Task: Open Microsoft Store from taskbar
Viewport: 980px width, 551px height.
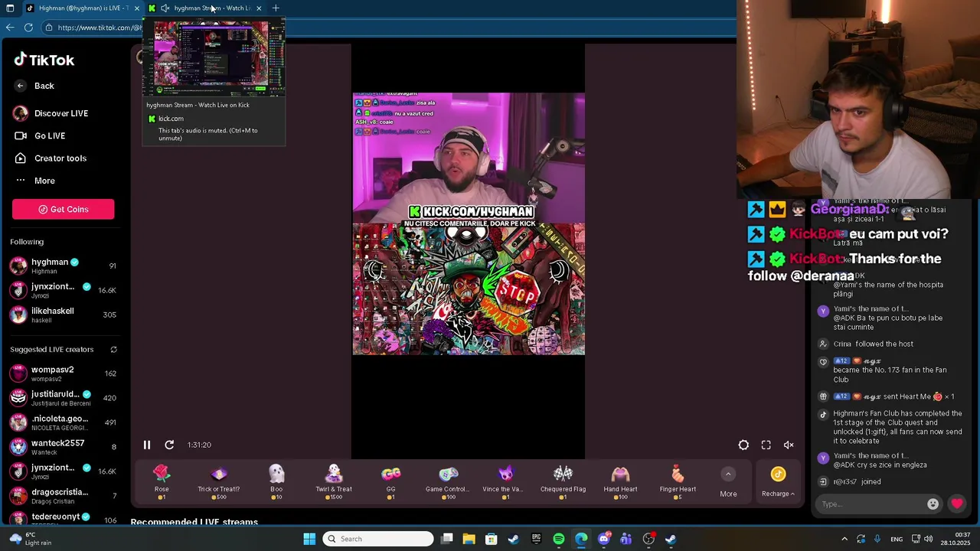Action: pos(492,539)
